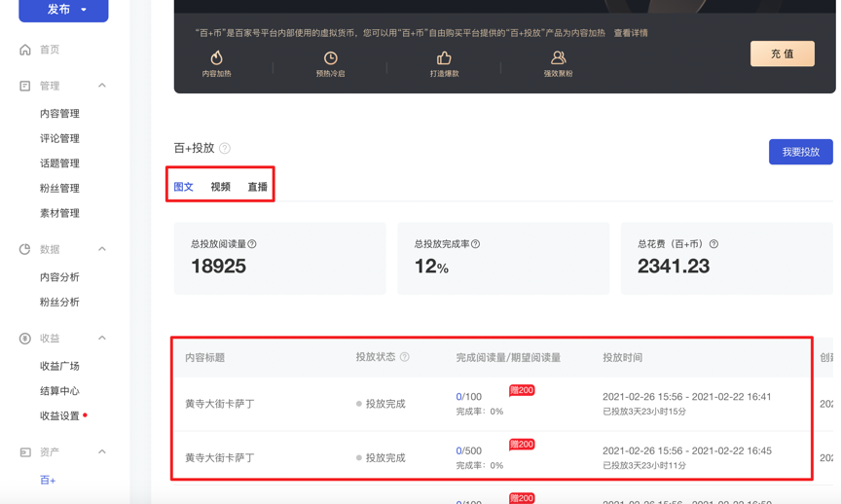Click the 投放时间 column header
The width and height of the screenshot is (841, 504).
[x=623, y=358]
